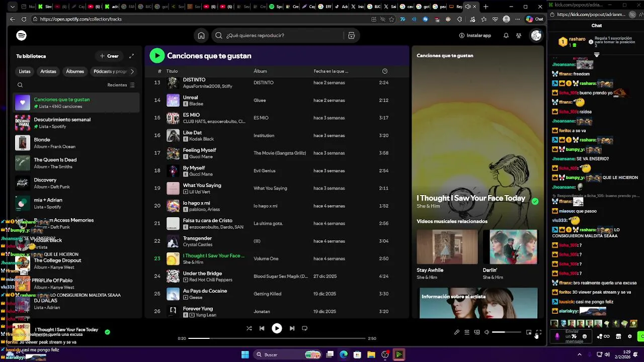Reveal more library filters with right chevron
Screen dimensions: 644x362
click(x=132, y=71)
